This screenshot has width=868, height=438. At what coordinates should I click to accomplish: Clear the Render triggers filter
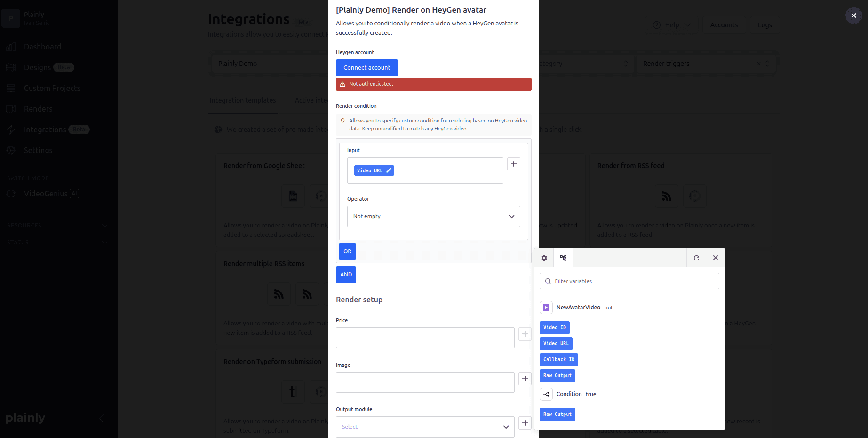coord(758,64)
